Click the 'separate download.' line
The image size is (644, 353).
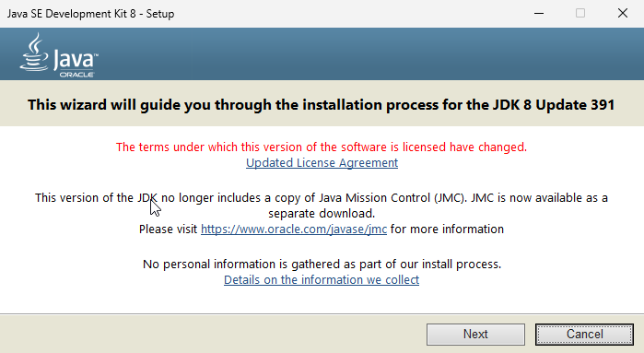coord(322,214)
